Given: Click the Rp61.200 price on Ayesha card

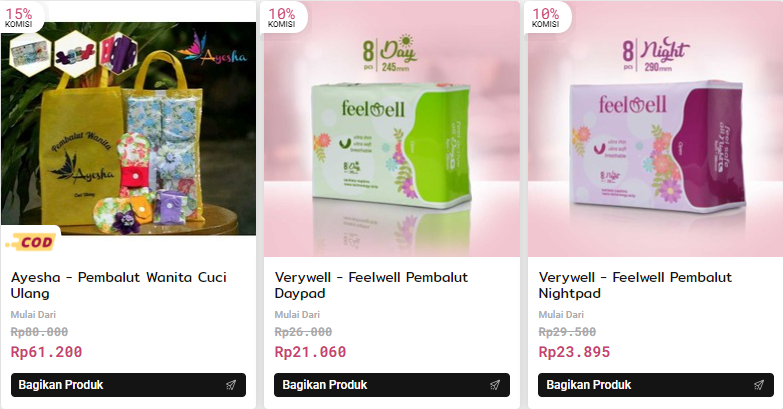Looking at the screenshot, I should (46, 352).
